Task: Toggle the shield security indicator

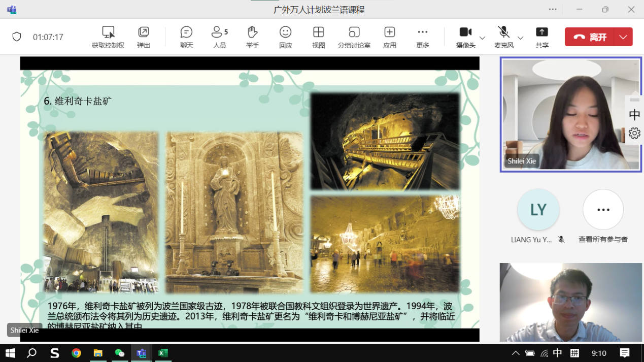Action: [x=17, y=37]
